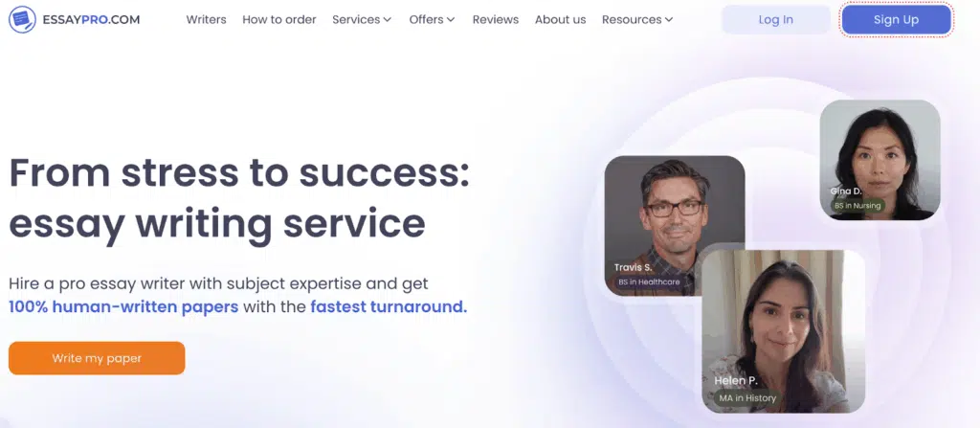Viewport: 980px width, 428px height.
Task: Click the 100% human-written papers text
Action: pos(123,307)
